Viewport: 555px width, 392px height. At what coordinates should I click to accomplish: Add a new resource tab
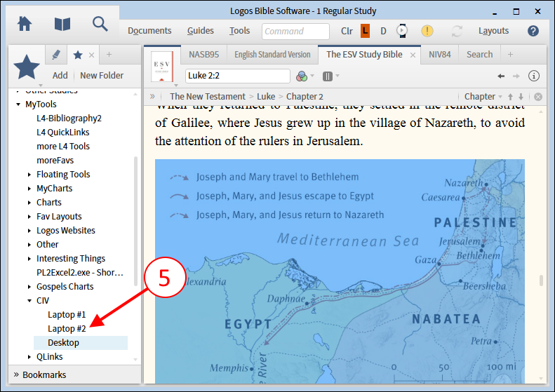pos(510,55)
